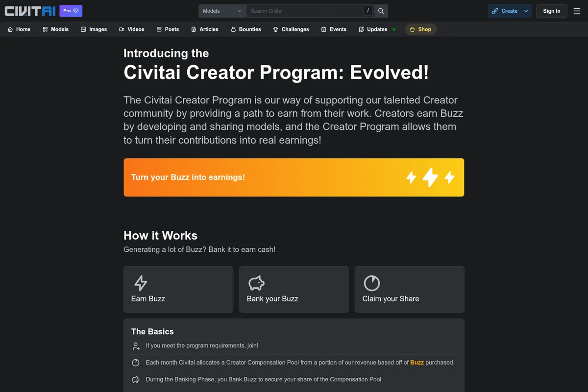Open the Models search category dropdown
This screenshot has height=392, width=588.
click(222, 11)
